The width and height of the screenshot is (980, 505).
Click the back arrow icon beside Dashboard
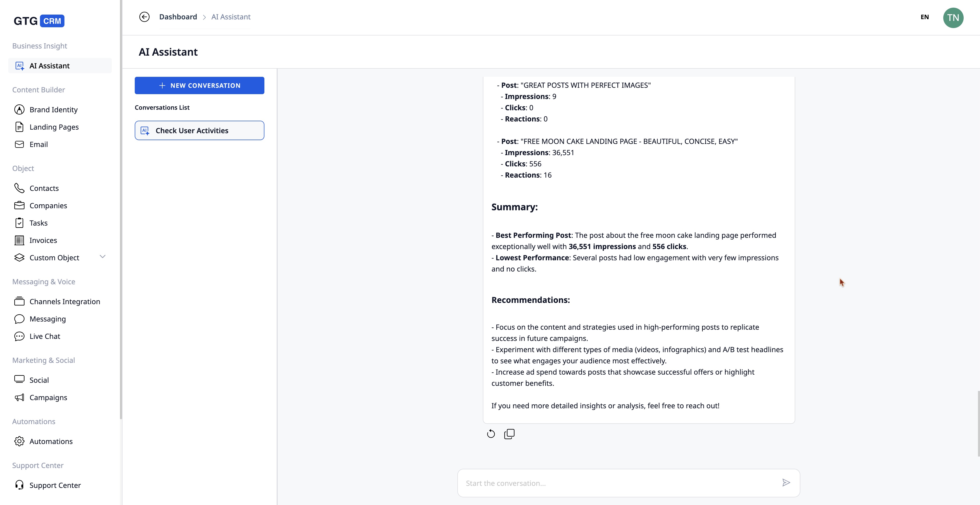tap(144, 17)
